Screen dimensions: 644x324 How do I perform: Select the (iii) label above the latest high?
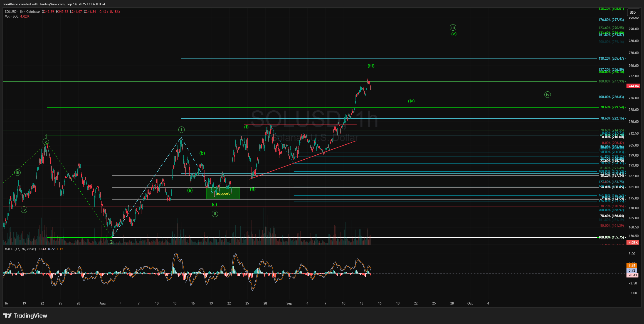coord(371,66)
